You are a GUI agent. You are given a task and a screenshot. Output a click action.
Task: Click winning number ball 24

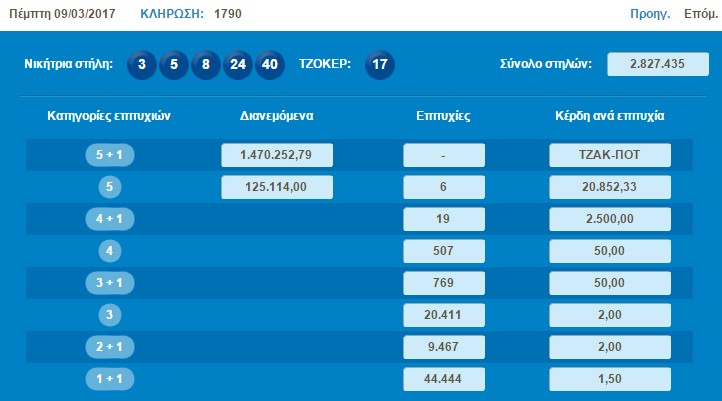(239, 64)
